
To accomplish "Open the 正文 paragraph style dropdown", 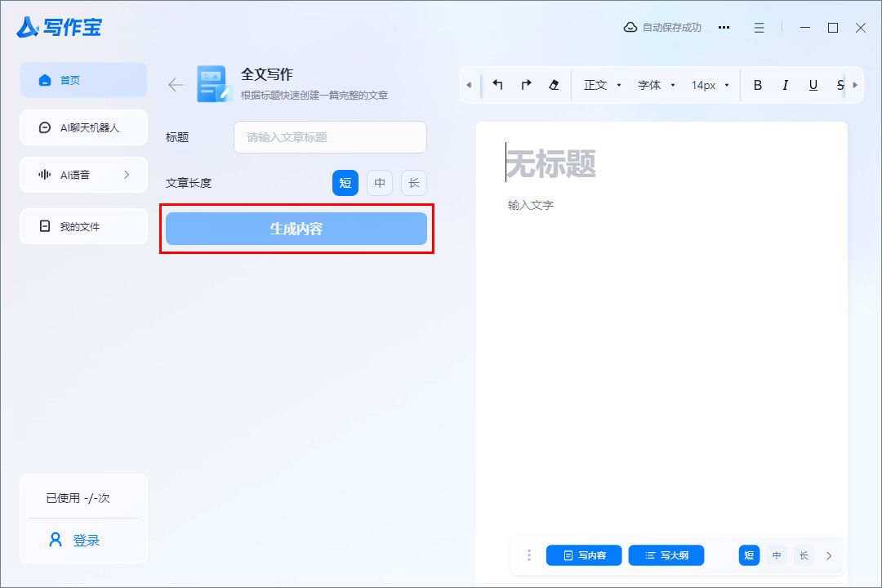I will tap(602, 85).
